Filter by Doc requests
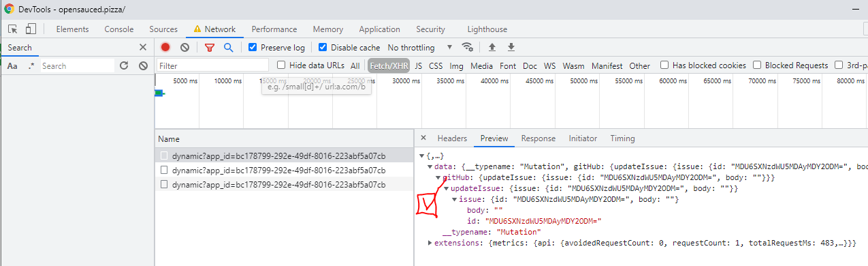Viewport: 868px width, 266px height. pos(530,66)
